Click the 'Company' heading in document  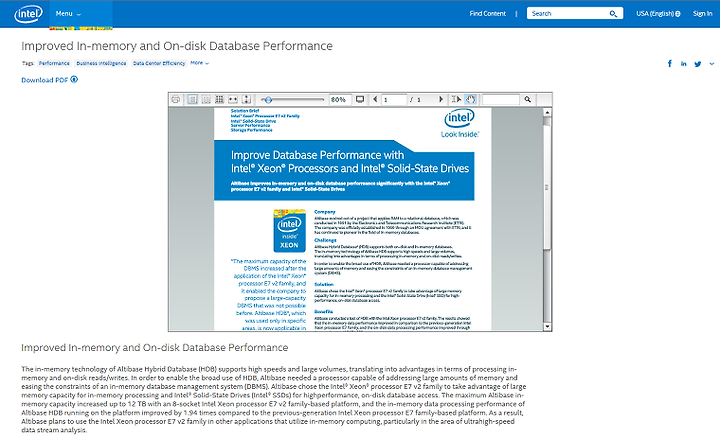tap(325, 212)
